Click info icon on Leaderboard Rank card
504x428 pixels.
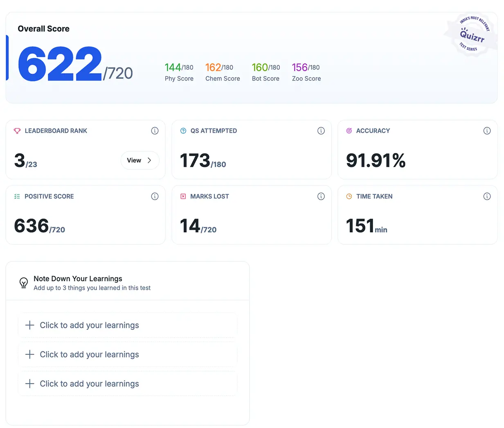[155, 131]
